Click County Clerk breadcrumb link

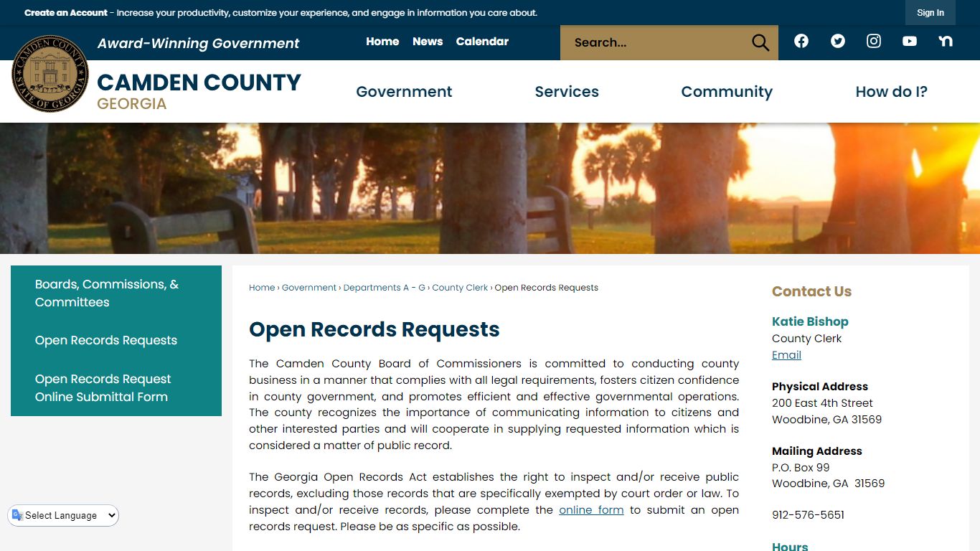460,288
